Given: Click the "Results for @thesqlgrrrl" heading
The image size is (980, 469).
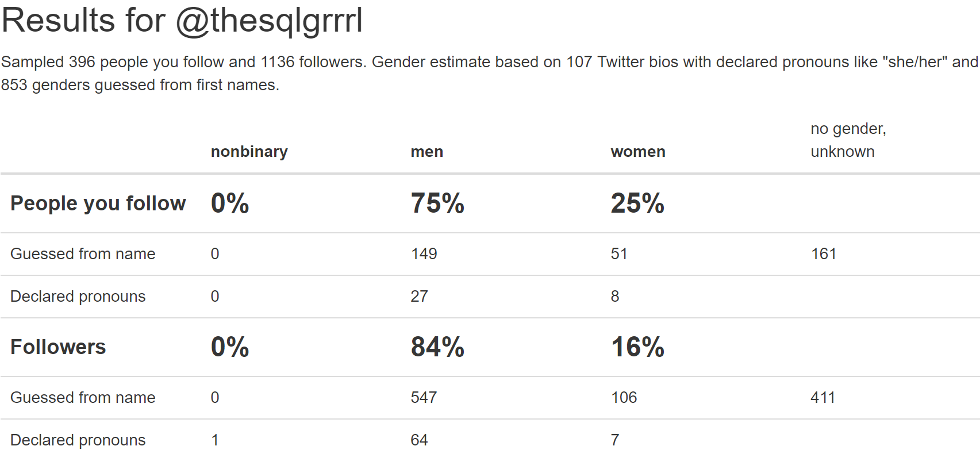Looking at the screenshot, I should [x=182, y=21].
